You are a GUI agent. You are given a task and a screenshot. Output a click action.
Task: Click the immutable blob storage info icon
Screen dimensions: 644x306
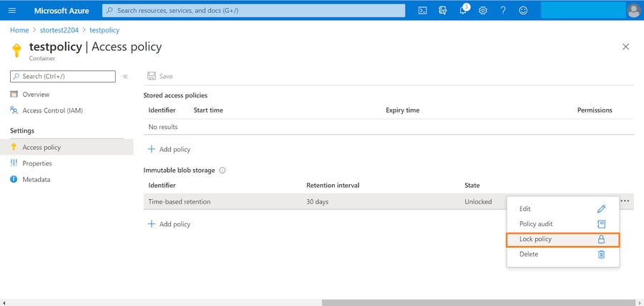(223, 171)
